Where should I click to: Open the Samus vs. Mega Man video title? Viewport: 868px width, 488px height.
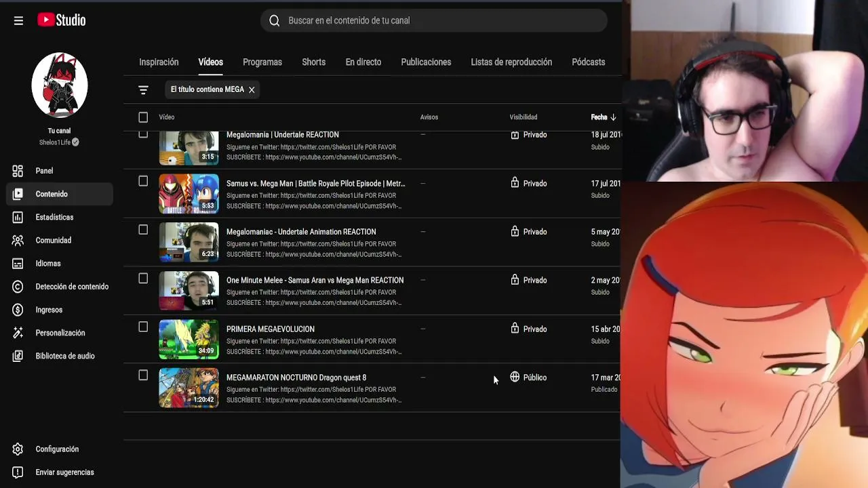(316, 183)
